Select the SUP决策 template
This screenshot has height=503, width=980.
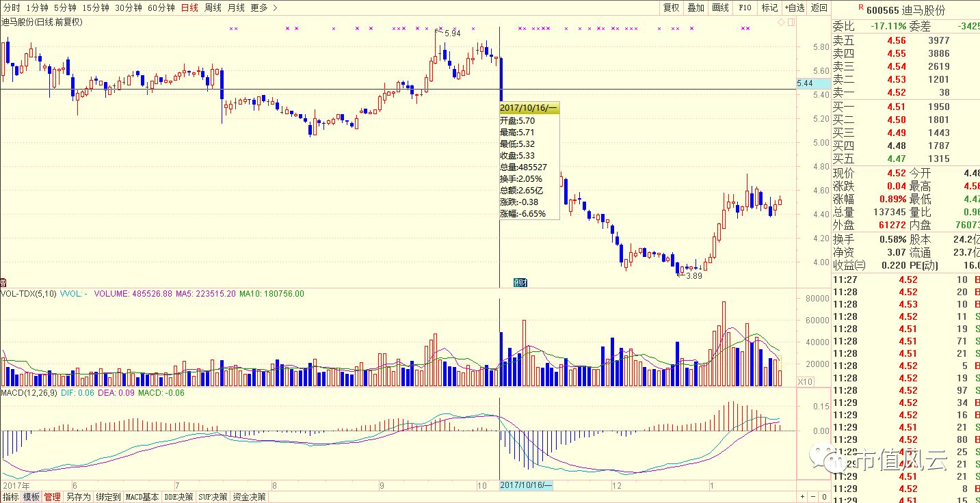213,497
